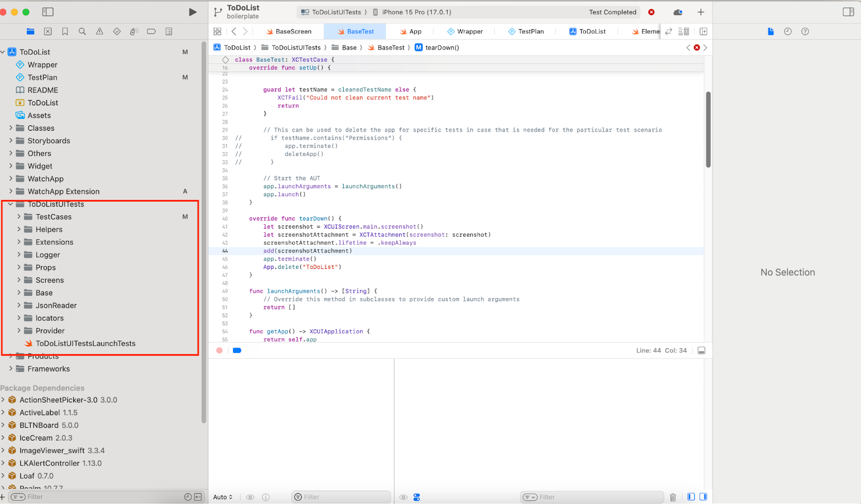Open the editor options menu
The height and width of the screenshot is (504, 861).
coord(683,32)
